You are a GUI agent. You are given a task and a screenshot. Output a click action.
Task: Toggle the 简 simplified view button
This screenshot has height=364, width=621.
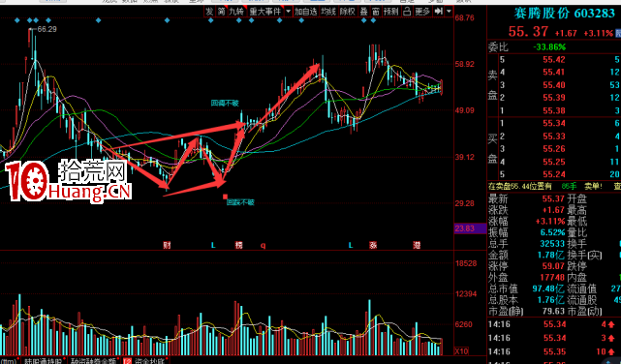point(221,12)
